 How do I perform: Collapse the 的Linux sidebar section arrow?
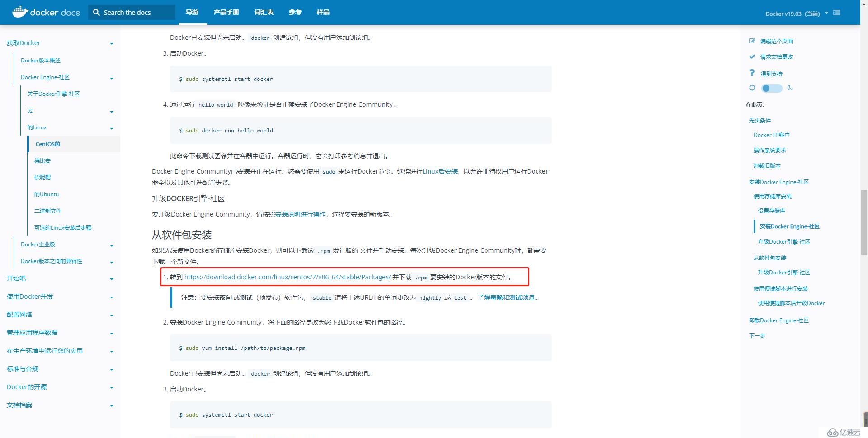[x=112, y=128]
